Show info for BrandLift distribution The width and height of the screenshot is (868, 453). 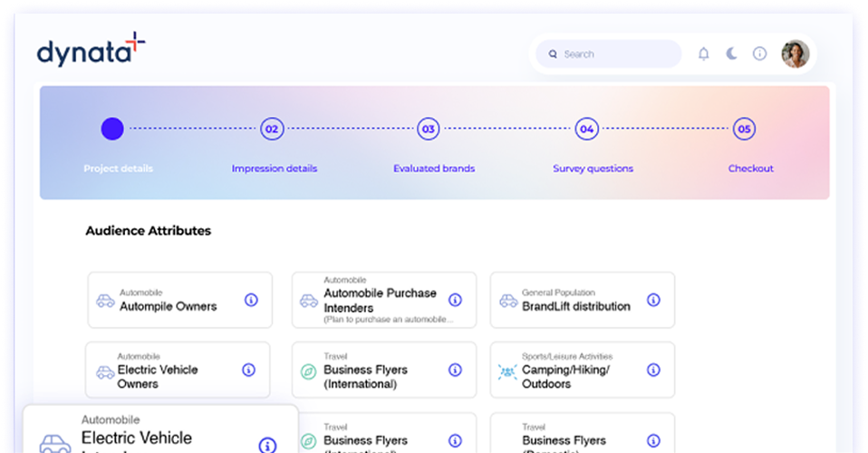pyautogui.click(x=653, y=300)
